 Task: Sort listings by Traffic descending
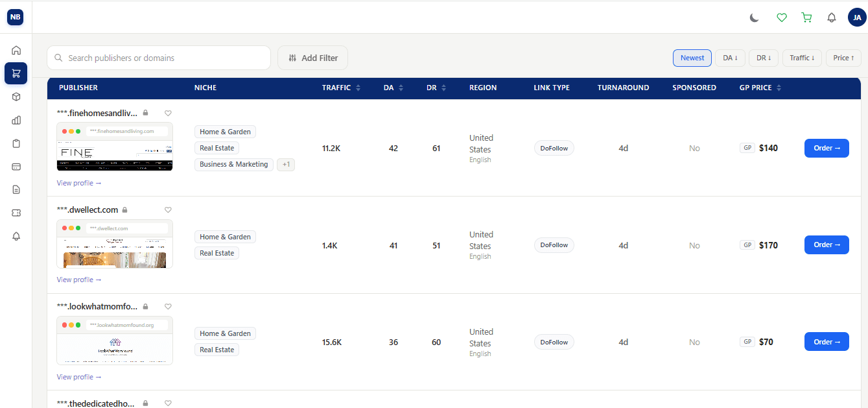[803, 58]
